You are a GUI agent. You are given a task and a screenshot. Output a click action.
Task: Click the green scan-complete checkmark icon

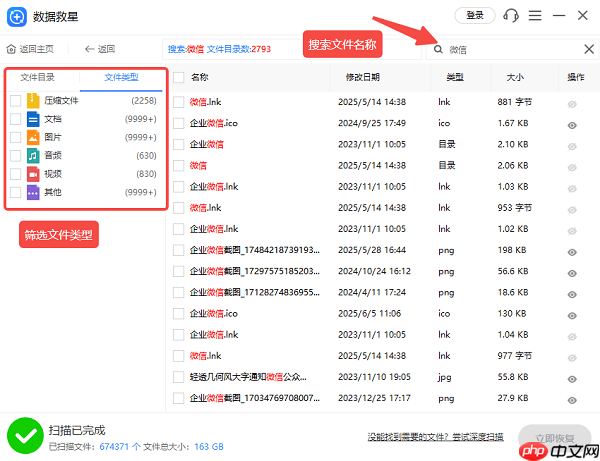25,436
